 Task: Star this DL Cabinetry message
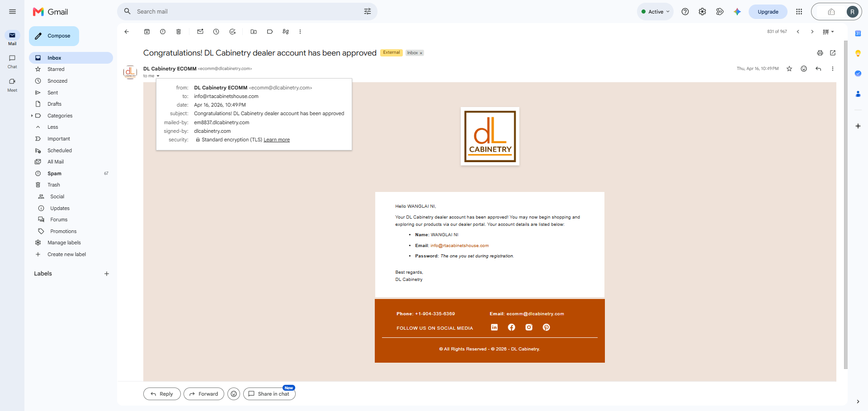(789, 69)
